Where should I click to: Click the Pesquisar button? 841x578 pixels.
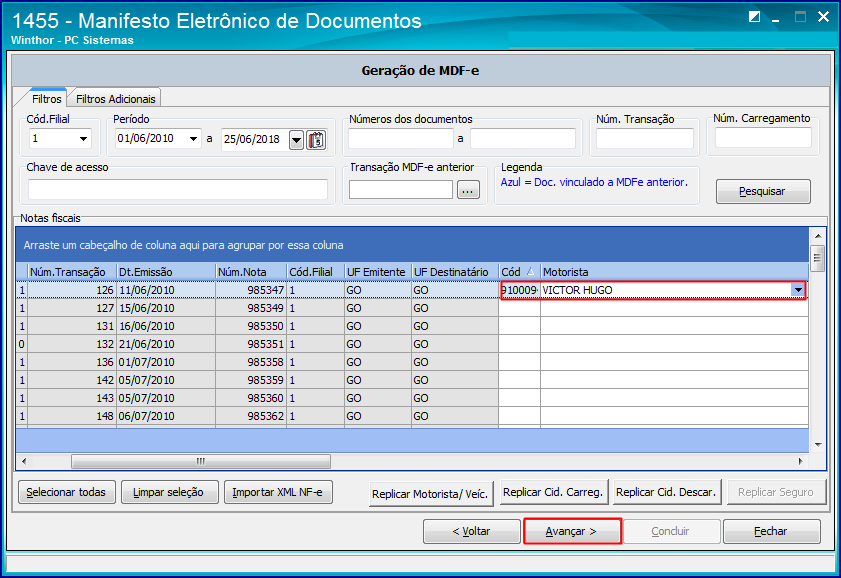[763, 191]
